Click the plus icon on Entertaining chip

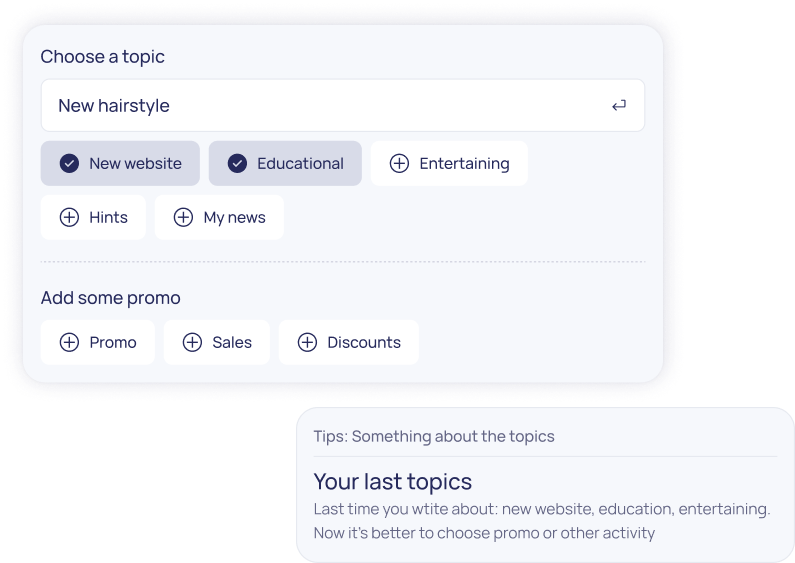[x=399, y=164]
